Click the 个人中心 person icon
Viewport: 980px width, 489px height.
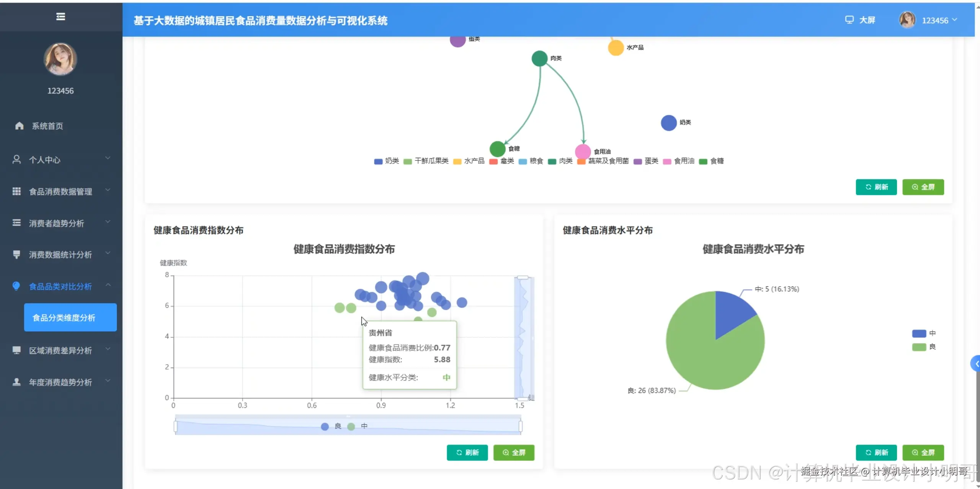point(16,159)
